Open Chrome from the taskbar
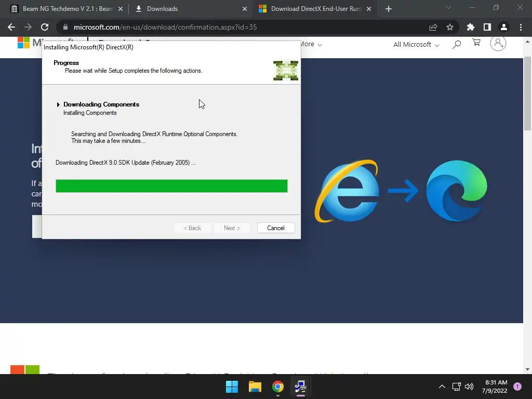Screen dimensions: 532x399 (x=277, y=387)
